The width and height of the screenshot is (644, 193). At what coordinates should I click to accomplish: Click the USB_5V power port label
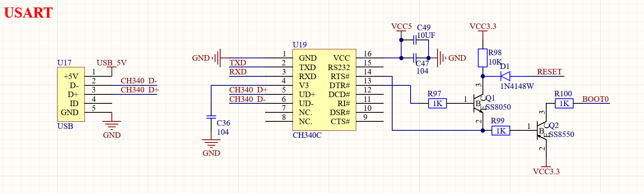point(111,63)
